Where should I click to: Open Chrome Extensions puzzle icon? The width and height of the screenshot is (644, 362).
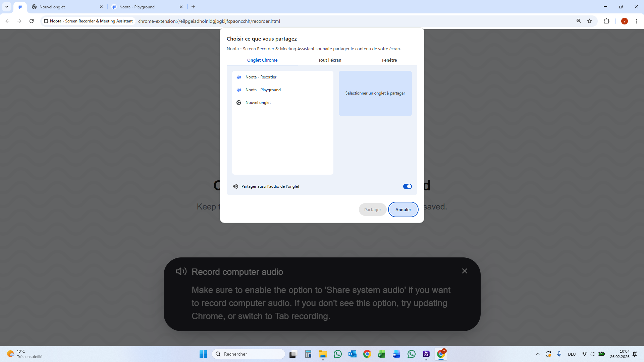tap(606, 21)
